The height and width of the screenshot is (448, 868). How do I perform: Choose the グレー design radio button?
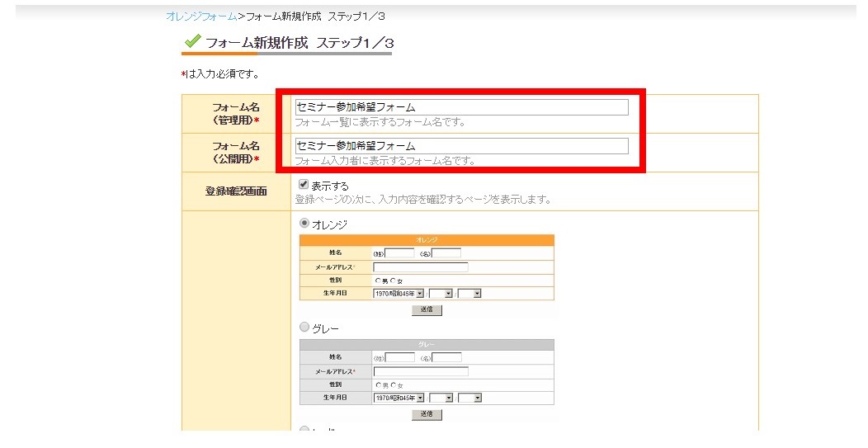(x=304, y=328)
